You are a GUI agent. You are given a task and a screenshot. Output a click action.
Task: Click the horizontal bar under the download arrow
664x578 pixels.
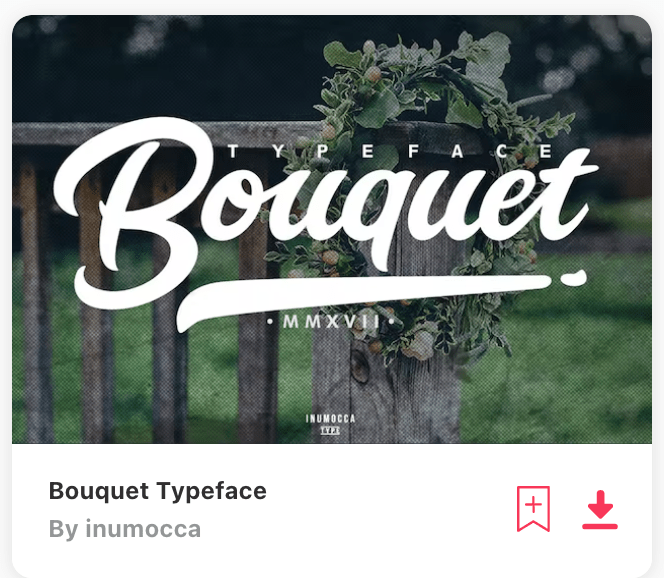tap(600, 526)
